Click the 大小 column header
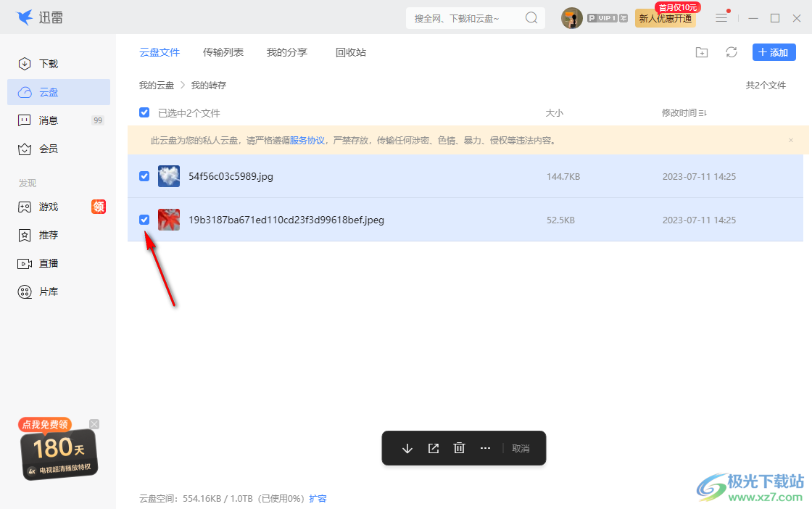 [x=554, y=113]
